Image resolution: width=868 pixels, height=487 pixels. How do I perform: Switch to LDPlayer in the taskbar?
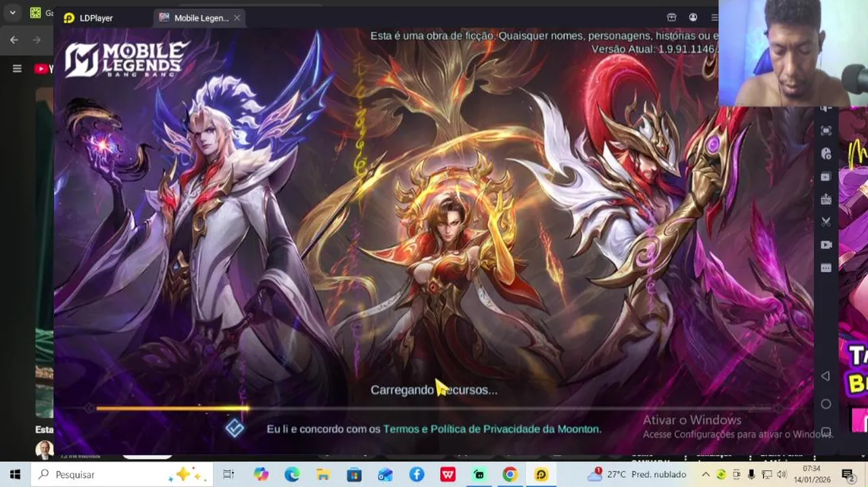541,474
